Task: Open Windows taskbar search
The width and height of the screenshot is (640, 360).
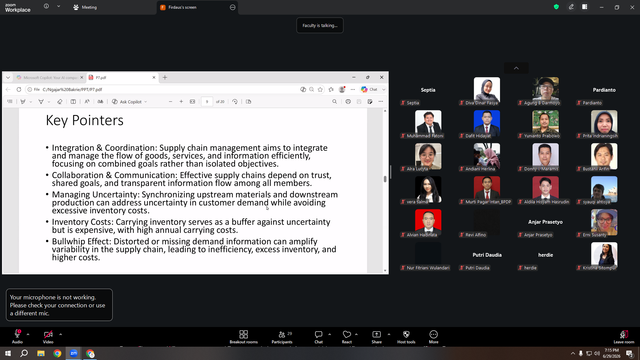Action: [24, 353]
